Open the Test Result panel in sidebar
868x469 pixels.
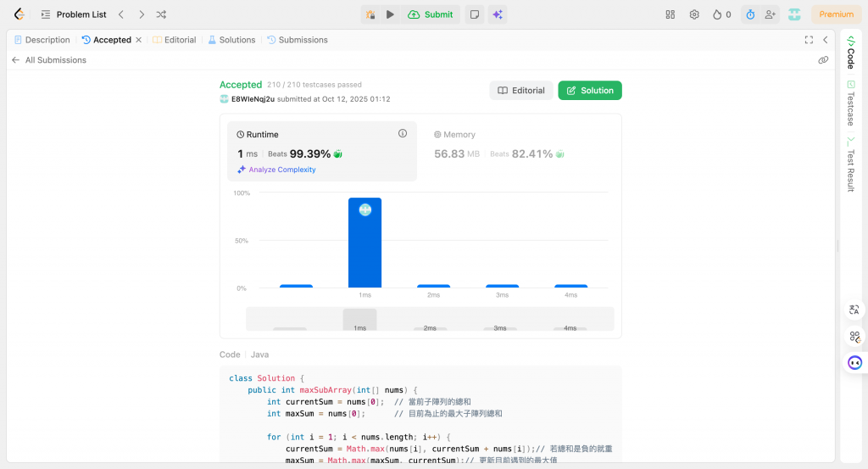(851, 164)
